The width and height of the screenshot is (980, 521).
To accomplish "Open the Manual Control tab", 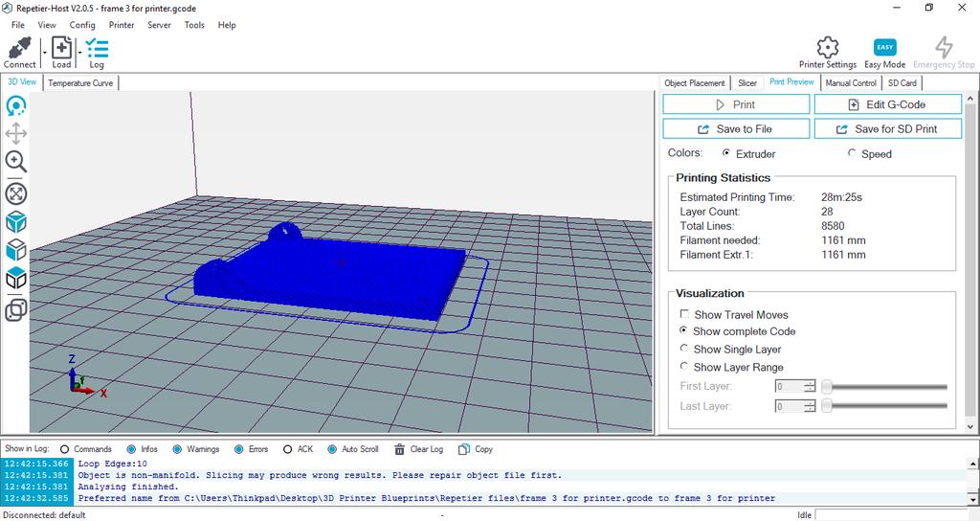I will (851, 82).
